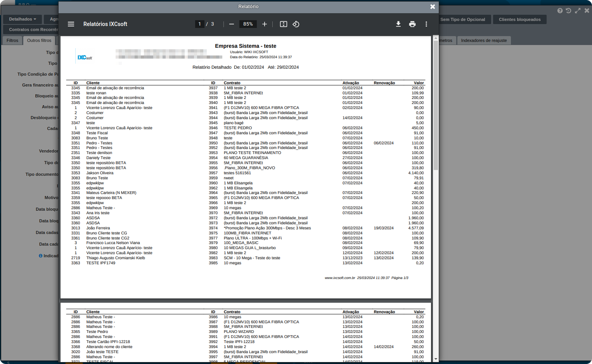Click renewal date 19/03/2024
Image resolution: width=592 pixels, height=364 pixels.
tap(384, 228)
